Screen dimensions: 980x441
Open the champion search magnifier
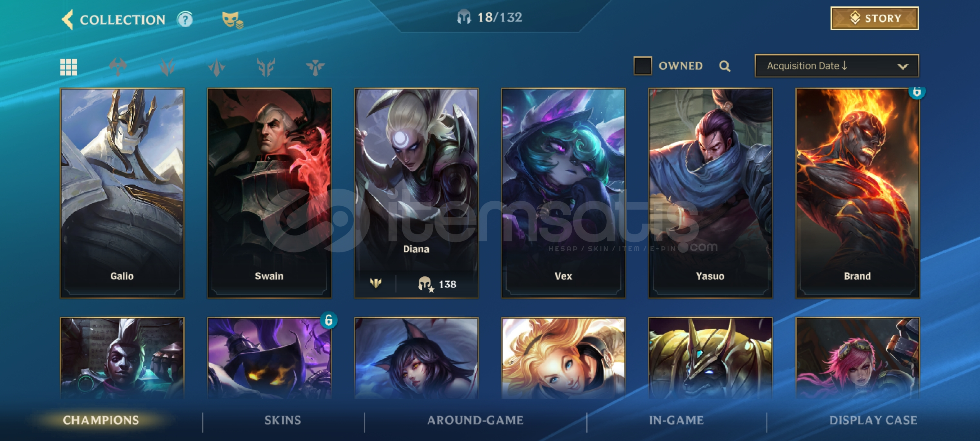(725, 66)
